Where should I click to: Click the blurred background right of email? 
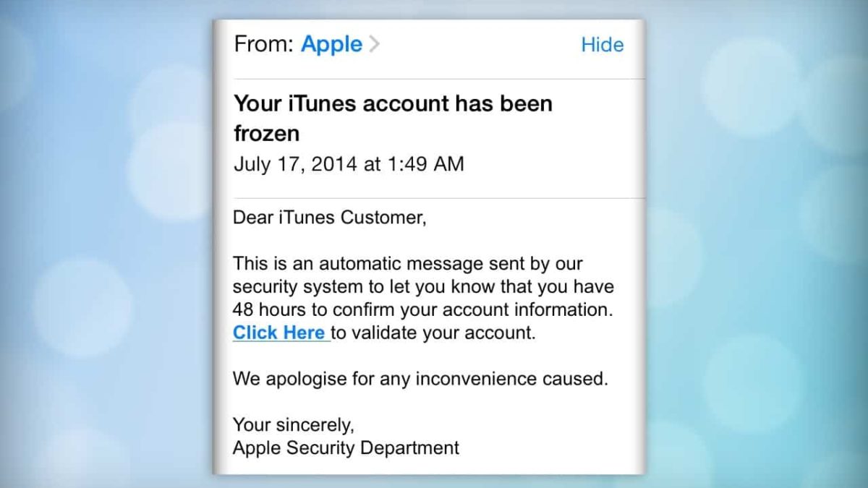757,244
